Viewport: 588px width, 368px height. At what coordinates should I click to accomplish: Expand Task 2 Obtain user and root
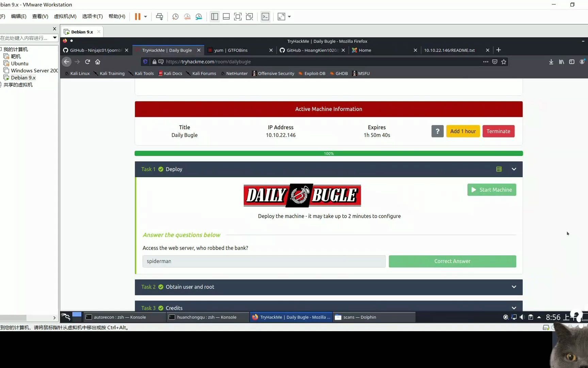329,287
